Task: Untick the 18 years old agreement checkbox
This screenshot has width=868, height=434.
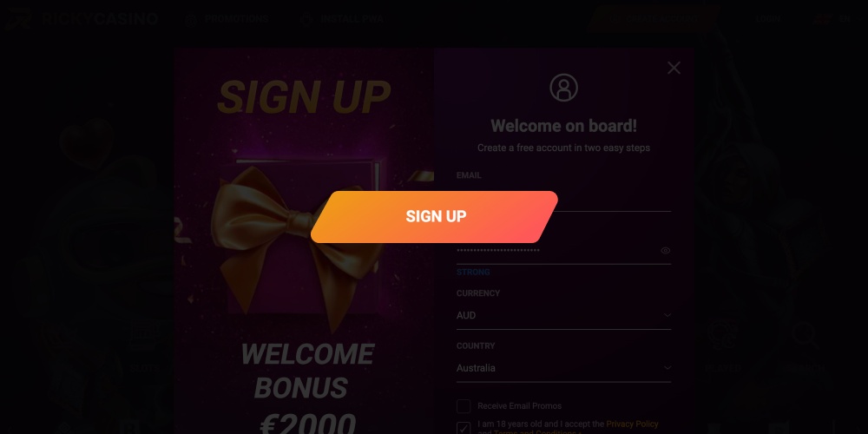Action: 464,429
